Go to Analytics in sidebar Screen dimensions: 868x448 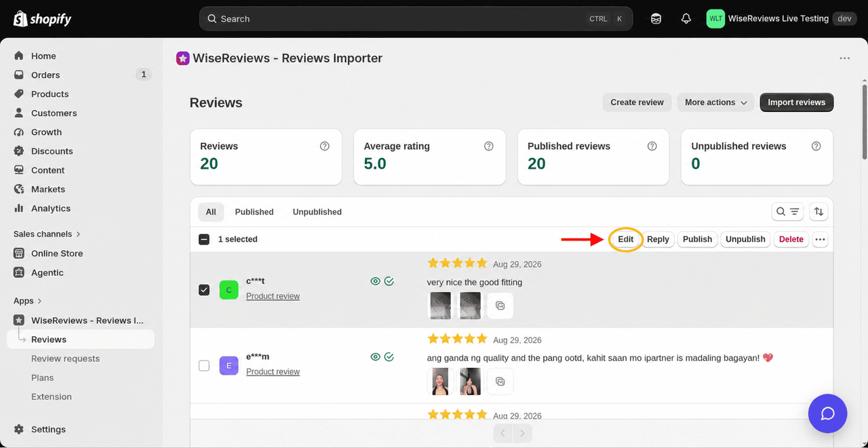click(x=51, y=208)
